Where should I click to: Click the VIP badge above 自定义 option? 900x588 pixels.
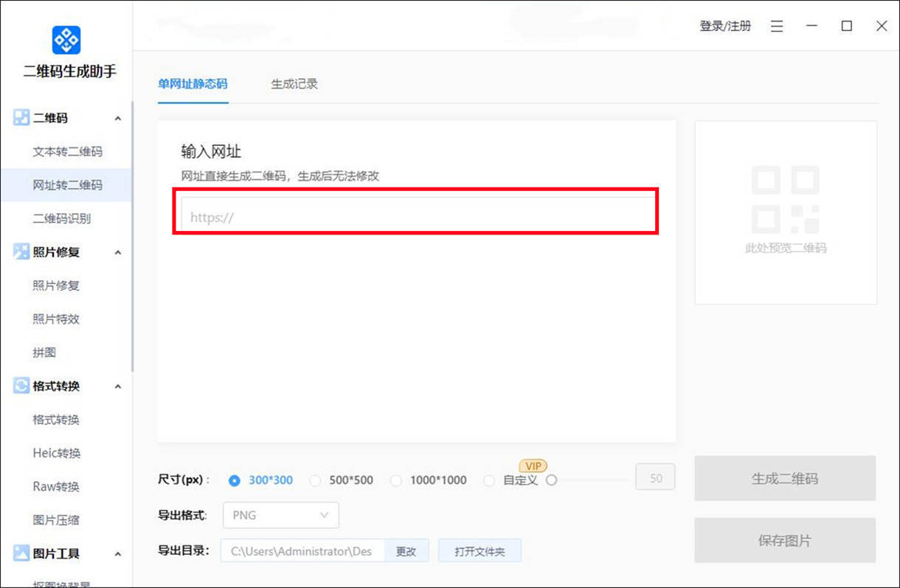533,466
